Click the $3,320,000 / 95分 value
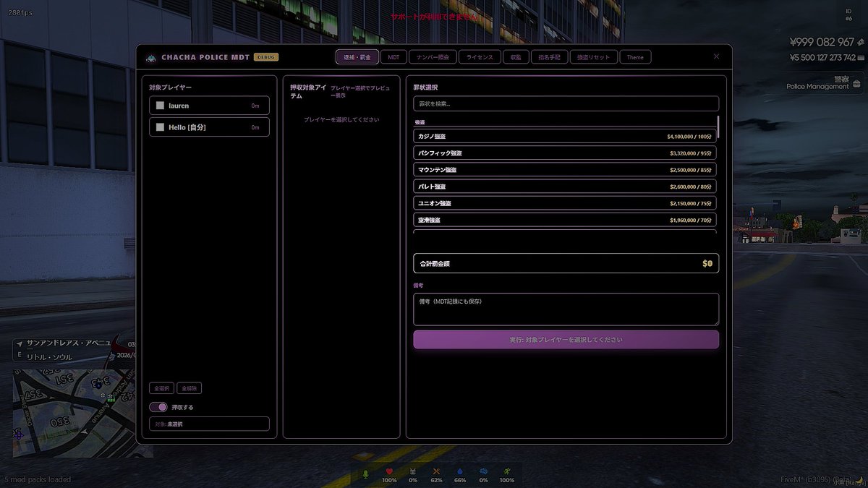The width and height of the screenshot is (868, 488). (691, 153)
